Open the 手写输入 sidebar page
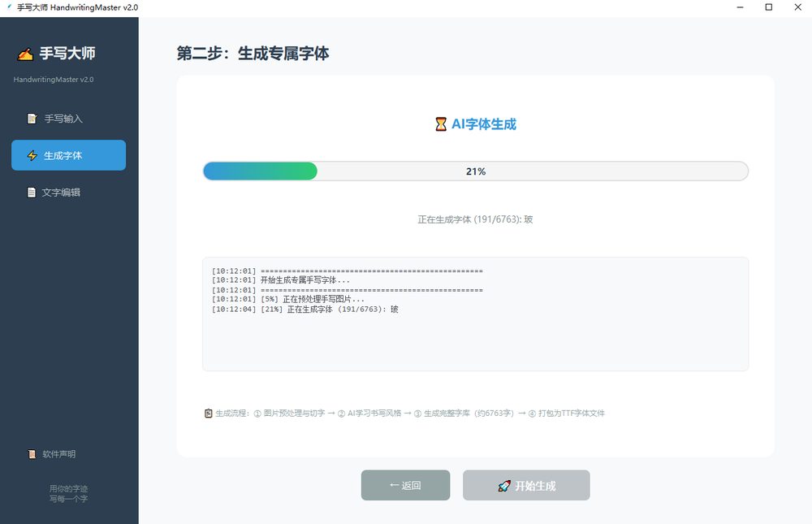Screen dimensions: 812x524 68,119
